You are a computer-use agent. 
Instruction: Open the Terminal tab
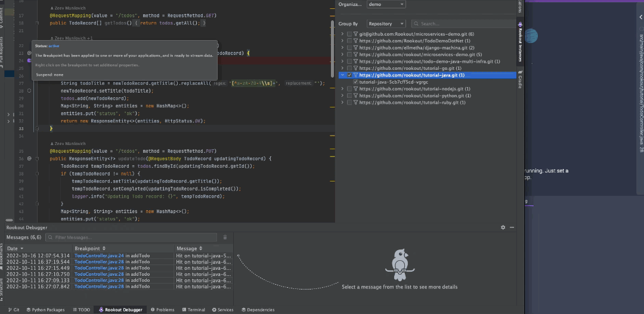193,310
